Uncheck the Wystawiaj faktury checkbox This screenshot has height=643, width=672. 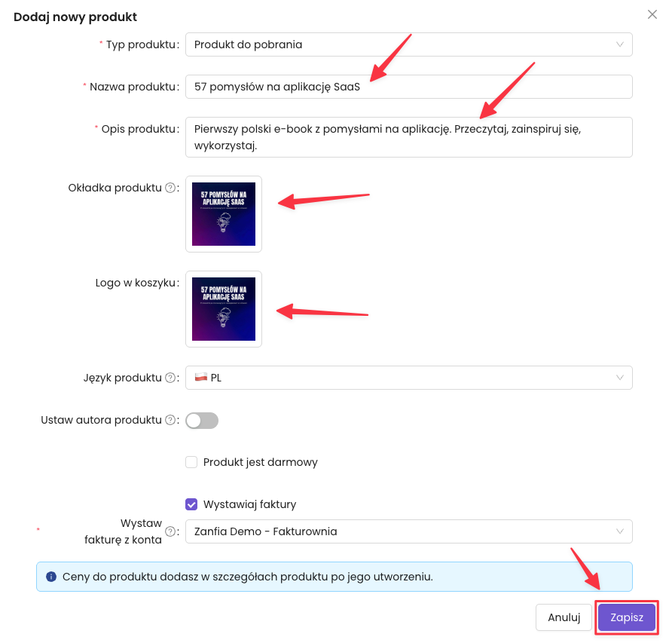(191, 504)
